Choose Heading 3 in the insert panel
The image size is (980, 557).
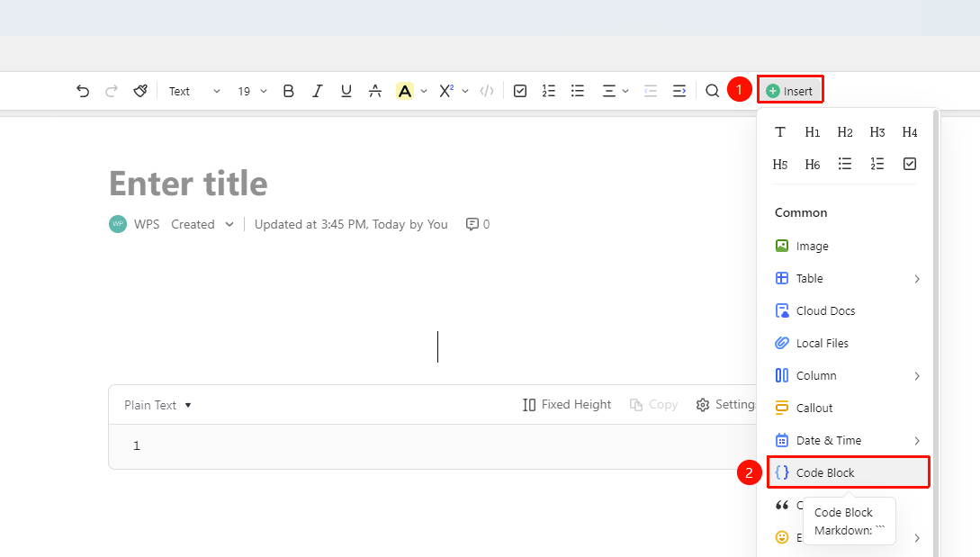click(x=877, y=132)
